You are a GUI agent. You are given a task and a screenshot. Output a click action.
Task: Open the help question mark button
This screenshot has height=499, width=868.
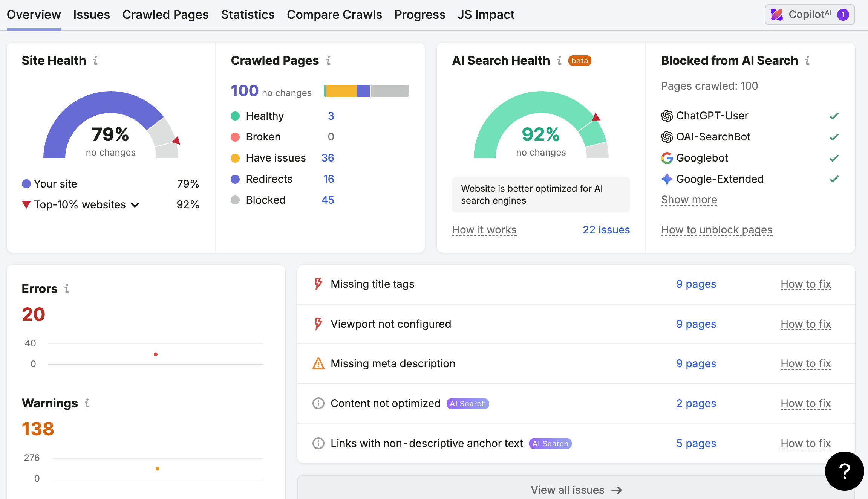point(844,471)
